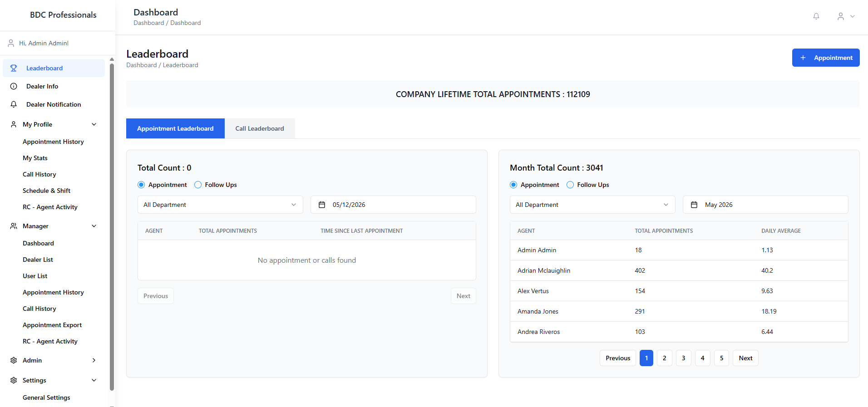Click the info icon beside Dealer Info
This screenshot has width=868, height=407.
(x=14, y=86)
